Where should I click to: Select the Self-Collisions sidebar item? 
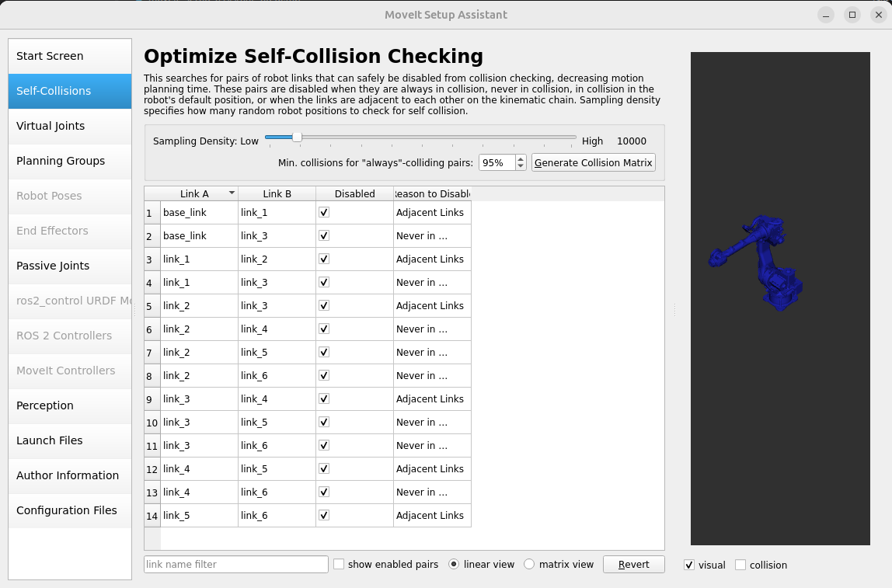70,91
